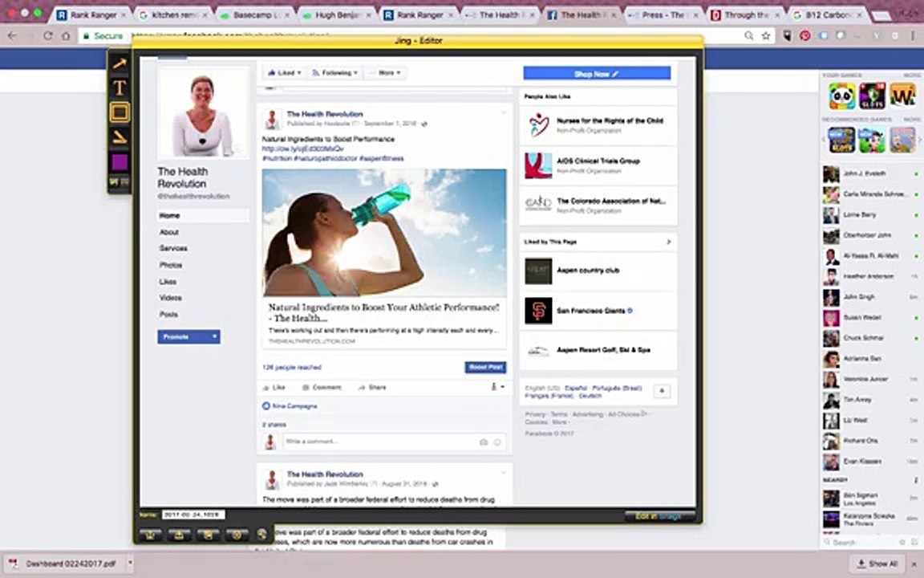The image size is (924, 578).
Task: Click the Boost Post button
Action: (x=485, y=367)
